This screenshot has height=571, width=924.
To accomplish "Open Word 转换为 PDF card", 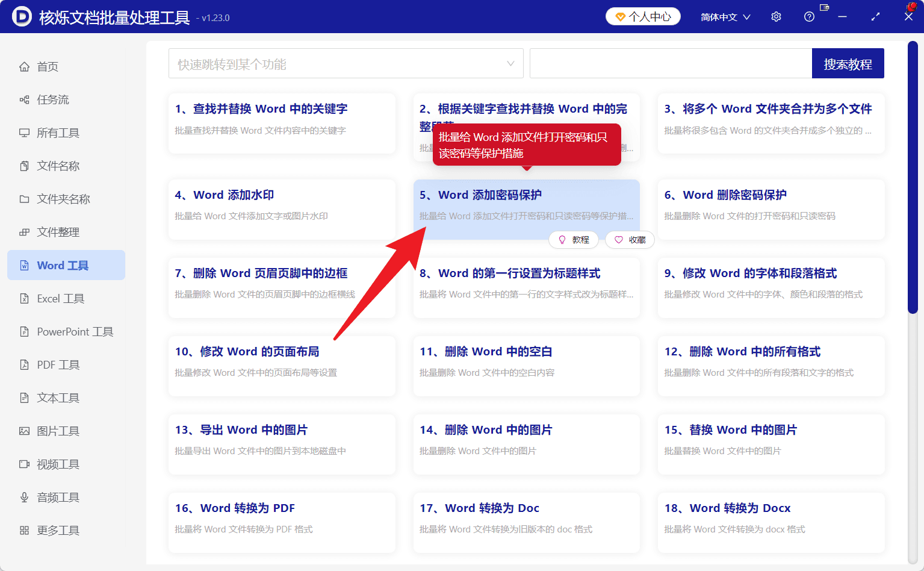I will [282, 523].
